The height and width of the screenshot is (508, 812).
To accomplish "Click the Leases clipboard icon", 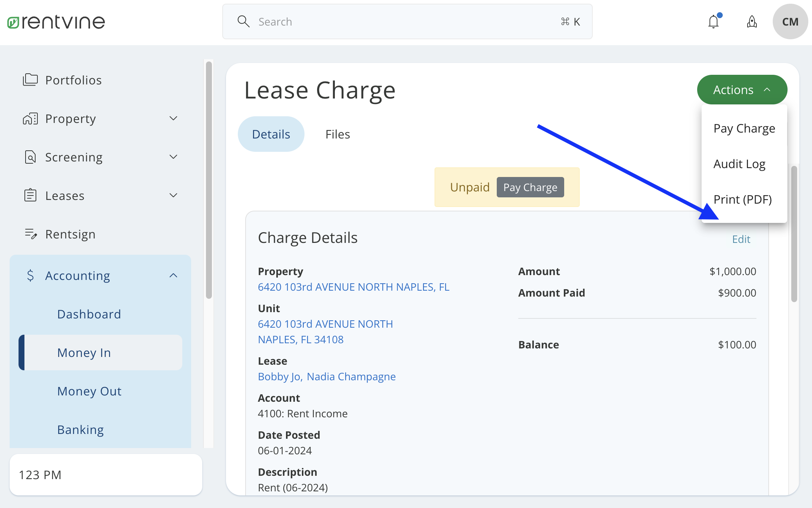I will [30, 195].
